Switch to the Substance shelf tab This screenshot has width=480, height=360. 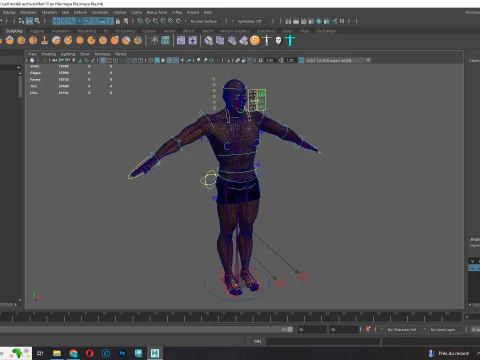pos(266,31)
